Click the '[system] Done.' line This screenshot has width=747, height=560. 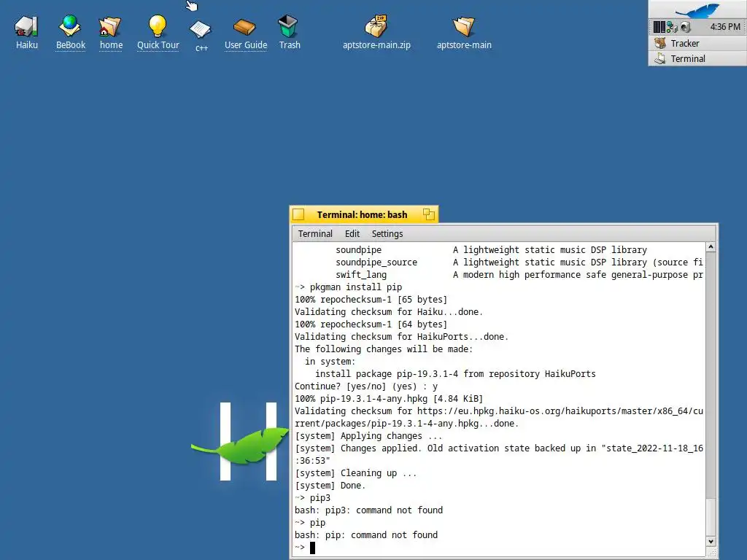pos(330,486)
